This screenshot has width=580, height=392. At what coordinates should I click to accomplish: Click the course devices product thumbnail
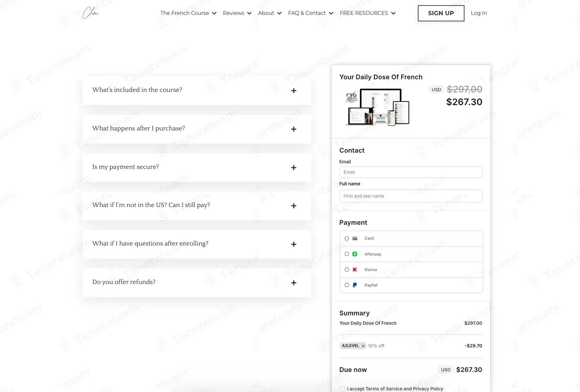[x=378, y=107]
